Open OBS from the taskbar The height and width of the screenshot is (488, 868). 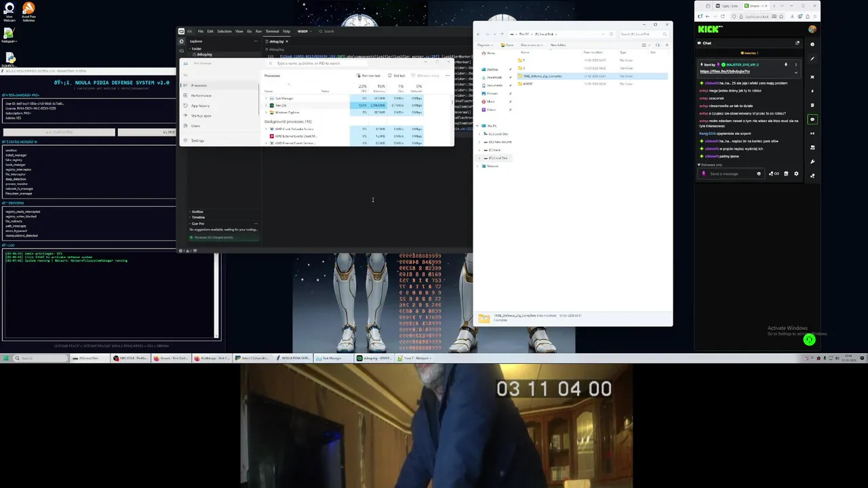coord(131,359)
